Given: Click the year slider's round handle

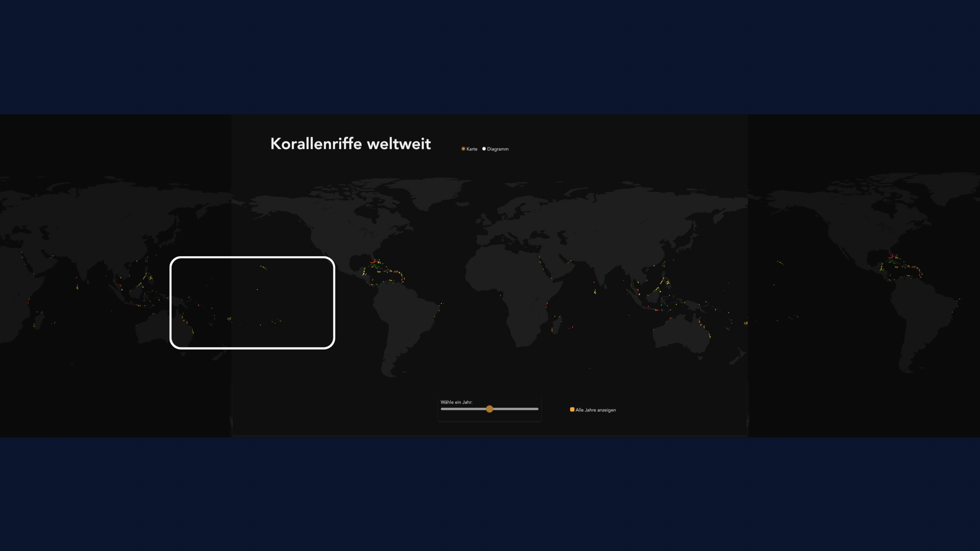Looking at the screenshot, I should point(490,409).
